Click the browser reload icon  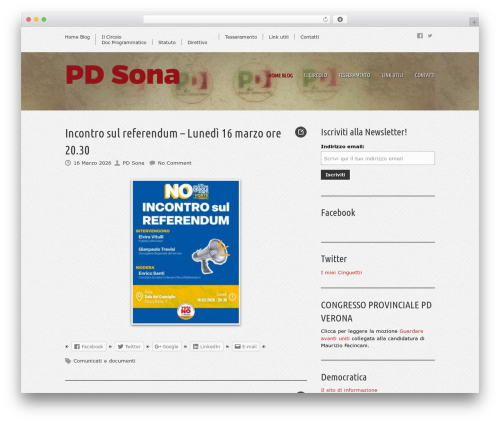coord(325,20)
